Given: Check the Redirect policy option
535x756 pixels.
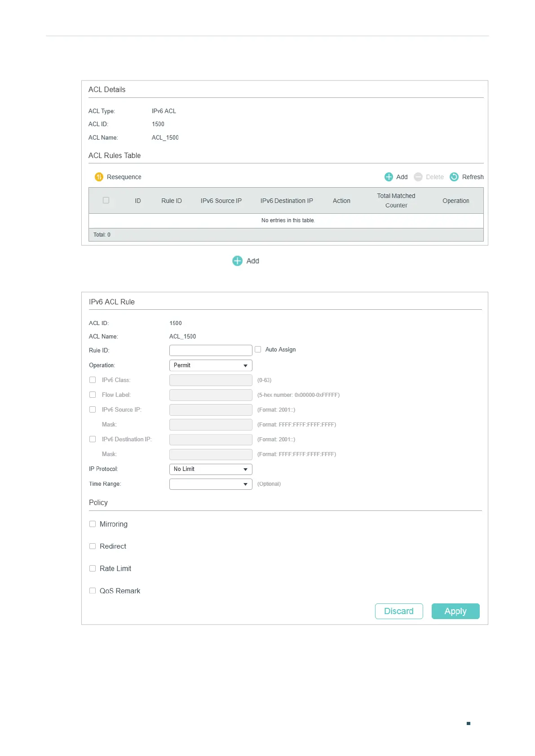Looking at the screenshot, I should (x=93, y=546).
